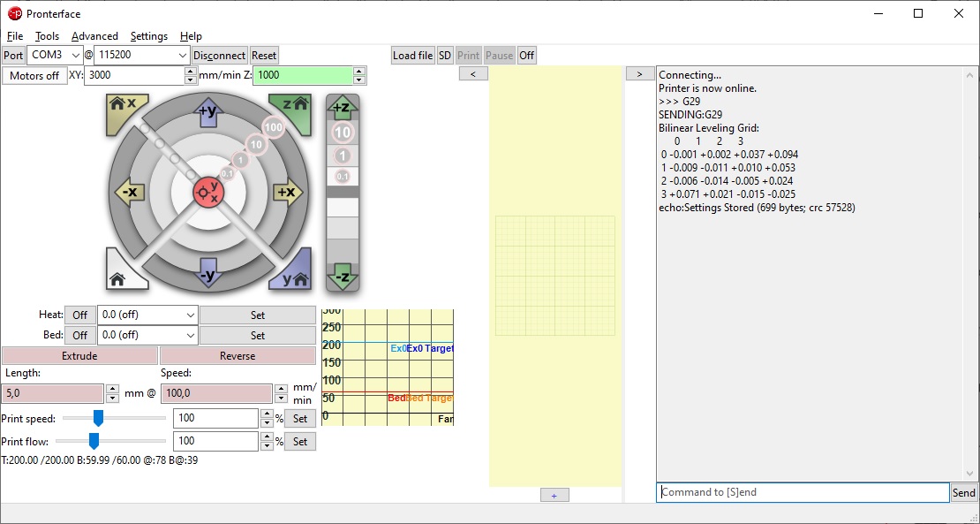Image resolution: width=980 pixels, height=524 pixels.
Task: Click the +X jog arrow
Action: [286, 192]
